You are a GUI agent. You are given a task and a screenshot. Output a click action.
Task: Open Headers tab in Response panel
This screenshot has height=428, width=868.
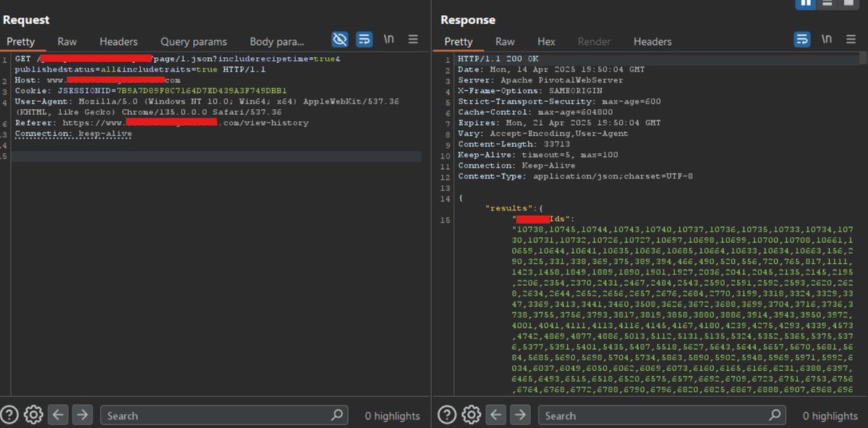[x=652, y=42]
